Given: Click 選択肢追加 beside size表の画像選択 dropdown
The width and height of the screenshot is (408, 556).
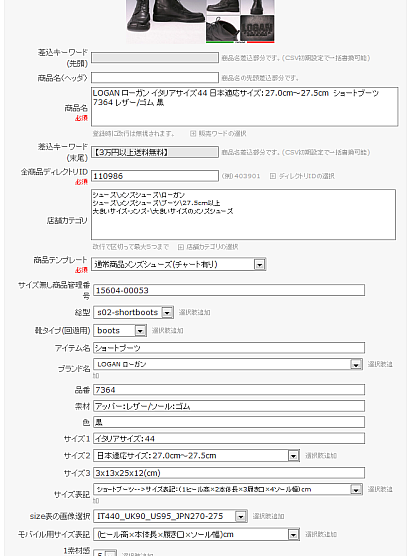Looking at the screenshot, I should click(x=268, y=516).
